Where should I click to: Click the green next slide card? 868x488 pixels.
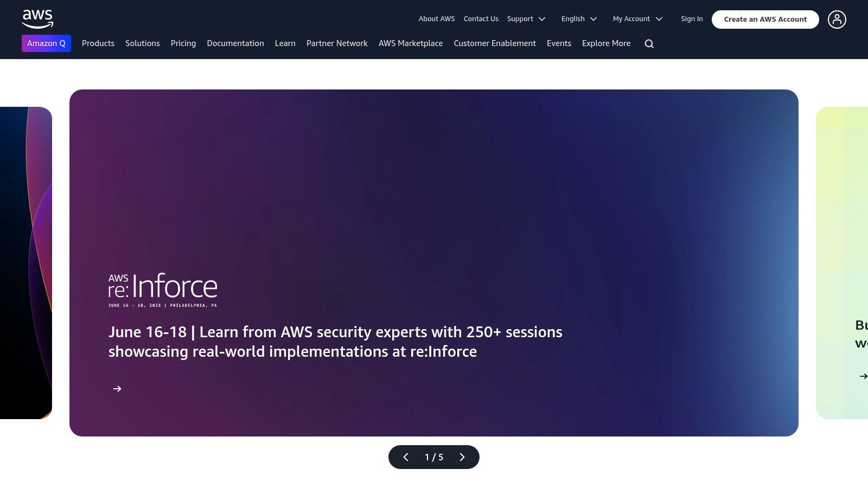pos(842,263)
